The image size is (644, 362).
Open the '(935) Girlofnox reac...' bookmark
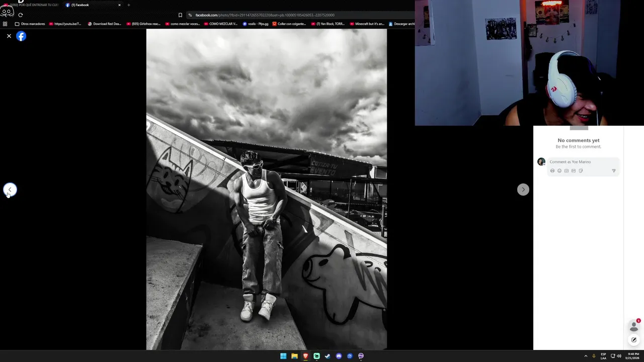click(x=143, y=24)
